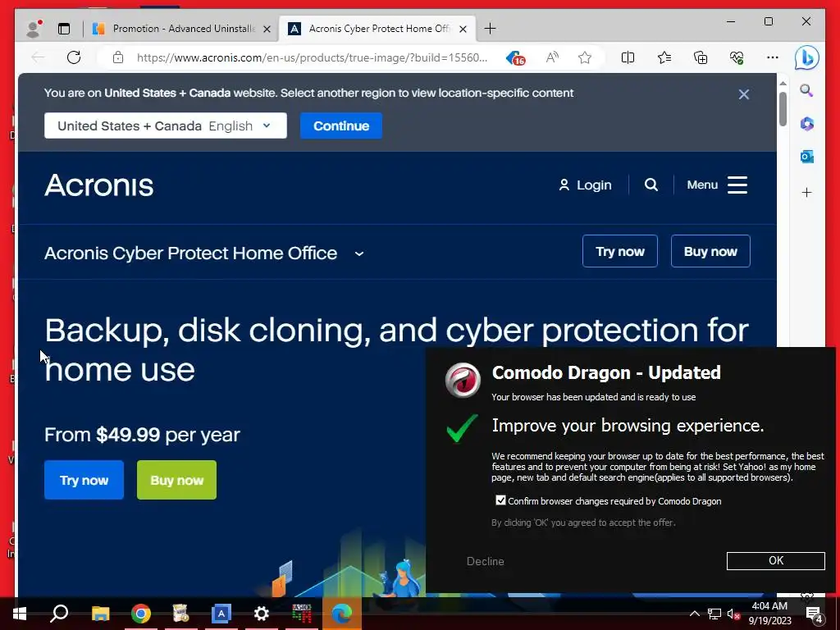
Task: Add page to favorites star
Action: click(584, 57)
